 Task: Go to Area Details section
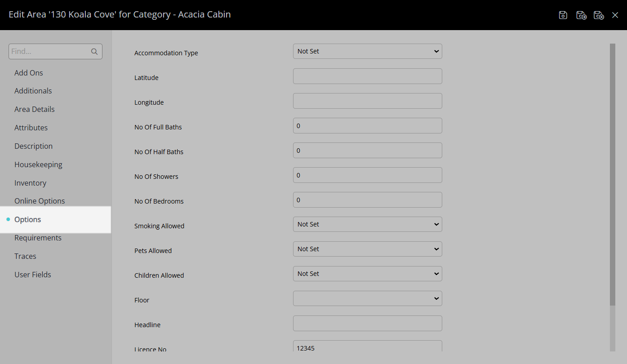35,109
